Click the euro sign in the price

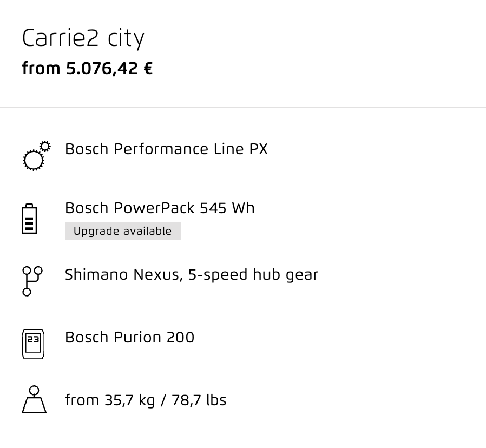(x=148, y=69)
